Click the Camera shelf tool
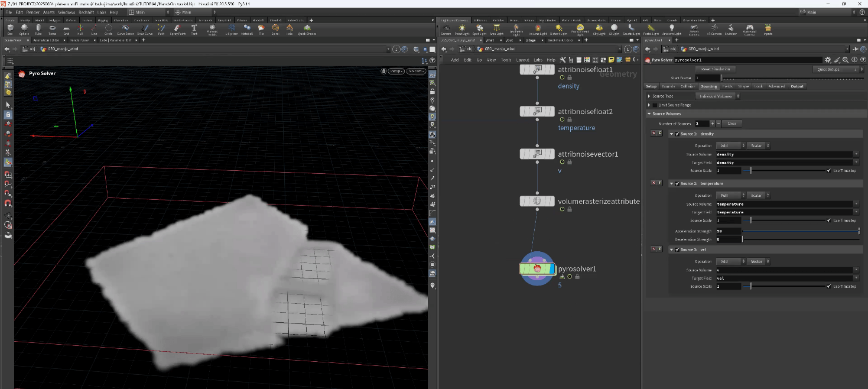The image size is (868, 389). 446,28
